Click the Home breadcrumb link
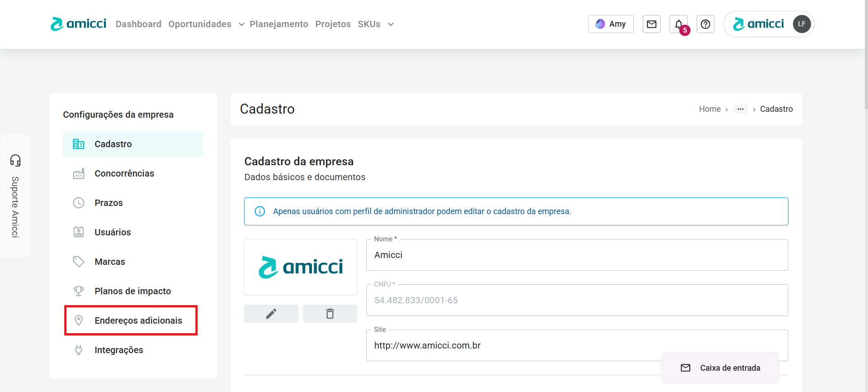The width and height of the screenshot is (868, 392). tap(709, 109)
